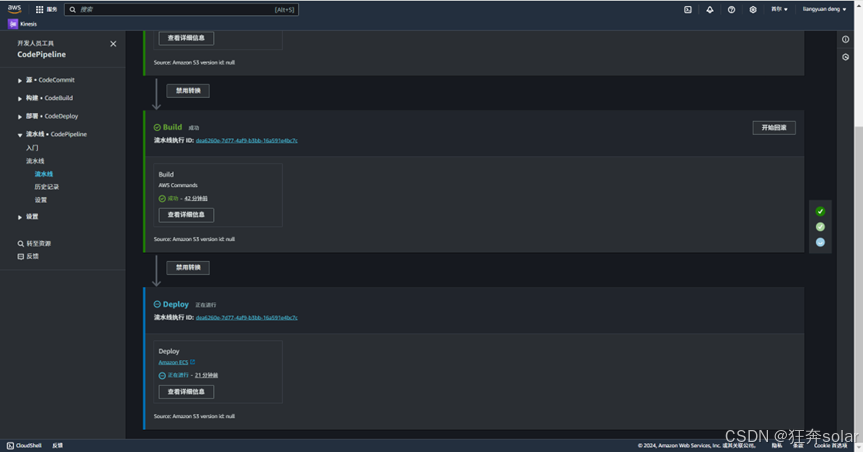
Task: Click 'Build' stage title text
Action: tap(172, 127)
